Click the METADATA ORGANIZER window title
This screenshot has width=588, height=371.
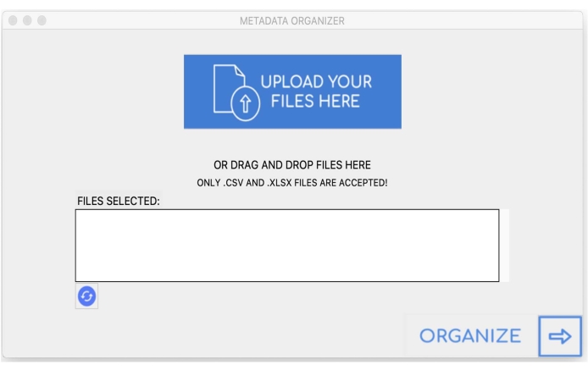(292, 19)
